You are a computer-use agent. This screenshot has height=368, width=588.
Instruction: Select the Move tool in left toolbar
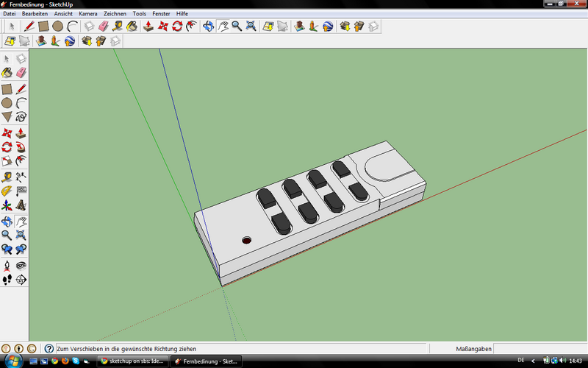[x=7, y=133]
